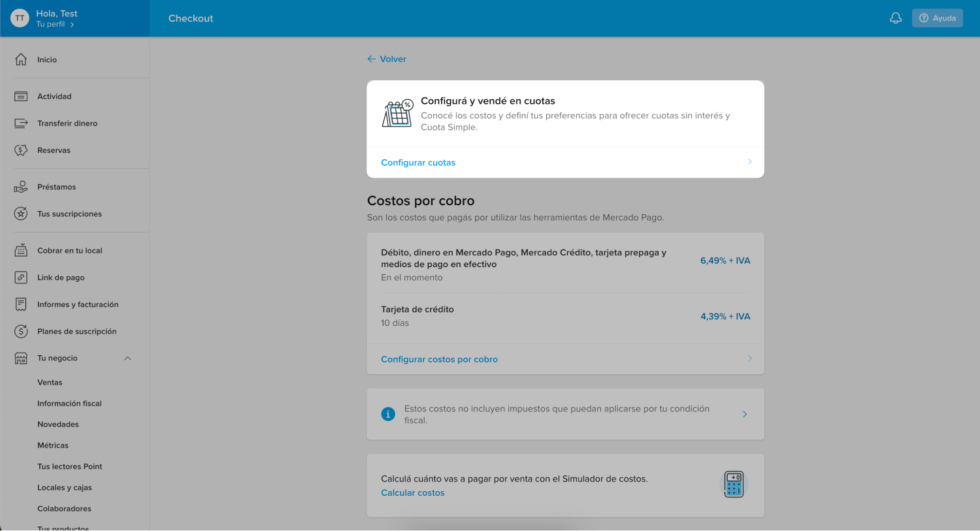Click the Cobrar en tu local register icon
This screenshot has height=531, width=980.
pos(21,250)
